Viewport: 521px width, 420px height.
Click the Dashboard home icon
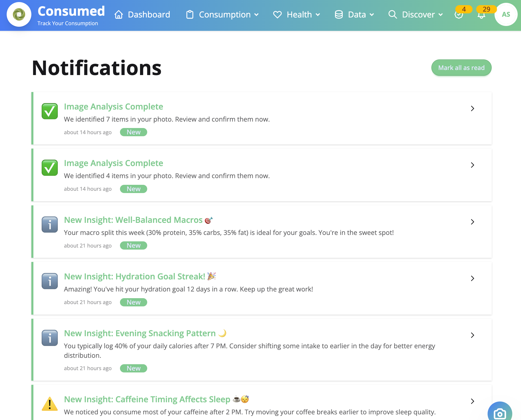[118, 15]
